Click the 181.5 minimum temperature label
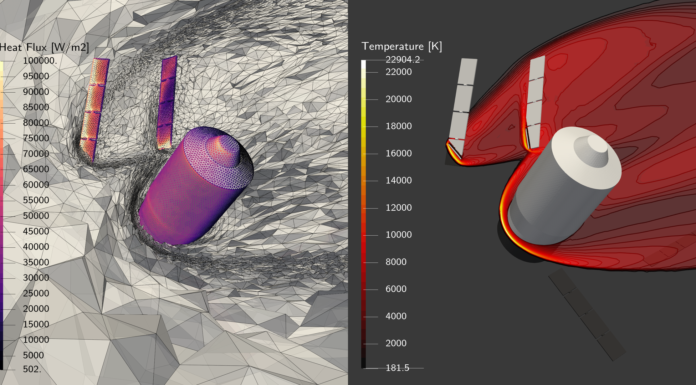The width and height of the screenshot is (696, 385). coord(397,368)
